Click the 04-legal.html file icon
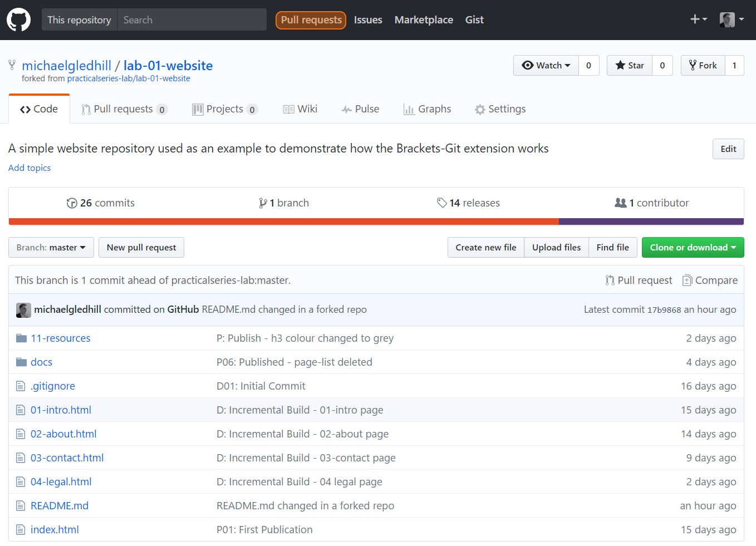The height and width of the screenshot is (546, 756). pyautogui.click(x=21, y=481)
